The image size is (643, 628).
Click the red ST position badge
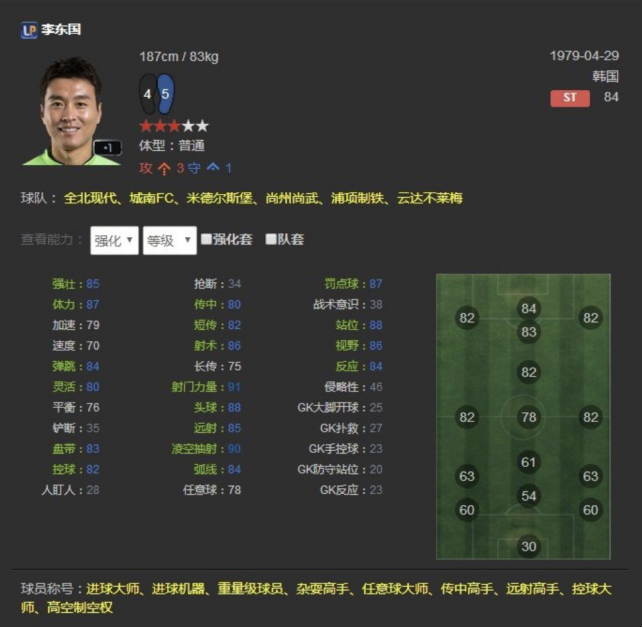click(570, 98)
